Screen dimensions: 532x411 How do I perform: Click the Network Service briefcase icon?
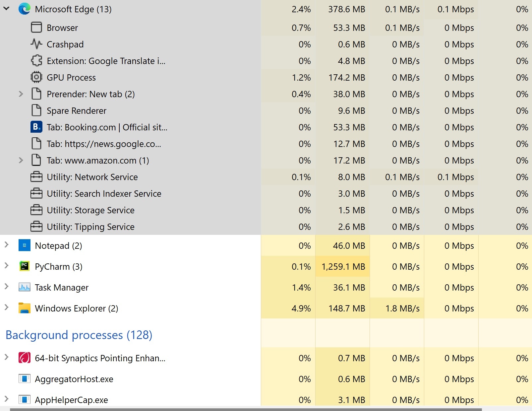pyautogui.click(x=36, y=177)
